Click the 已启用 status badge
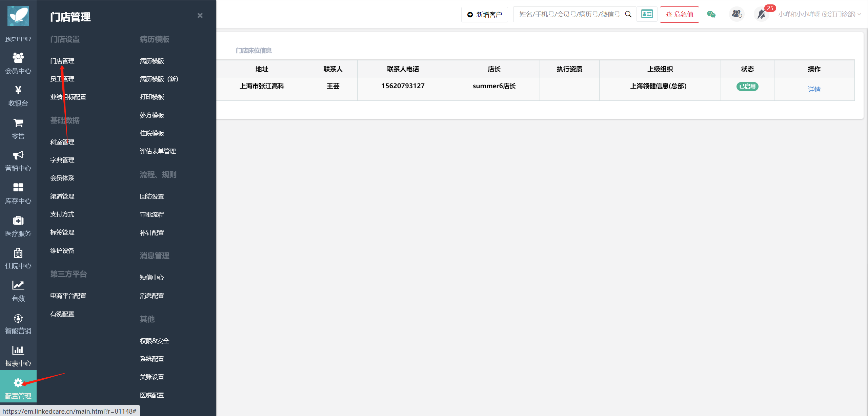 click(x=747, y=86)
